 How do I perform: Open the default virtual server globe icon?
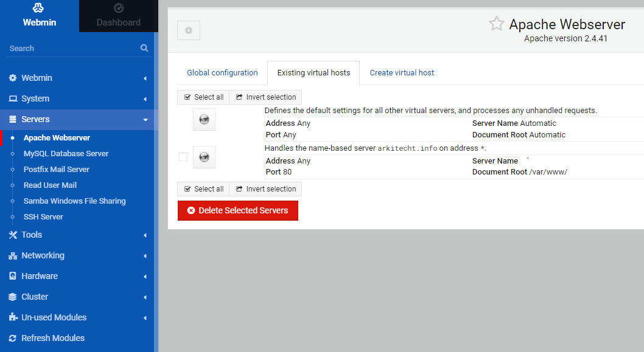(204, 119)
